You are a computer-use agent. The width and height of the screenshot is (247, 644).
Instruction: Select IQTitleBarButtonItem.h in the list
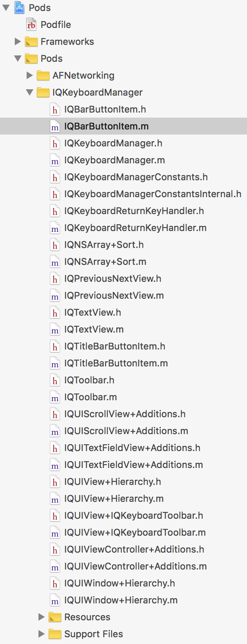pyautogui.click(x=114, y=346)
